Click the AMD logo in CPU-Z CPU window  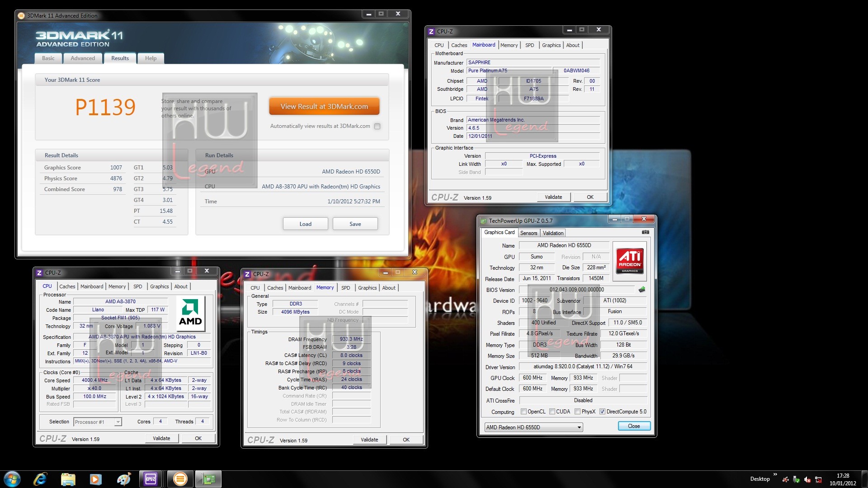coord(190,314)
